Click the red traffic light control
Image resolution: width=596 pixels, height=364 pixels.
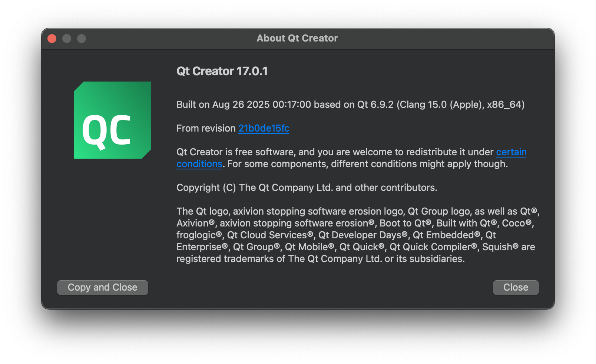[x=52, y=38]
